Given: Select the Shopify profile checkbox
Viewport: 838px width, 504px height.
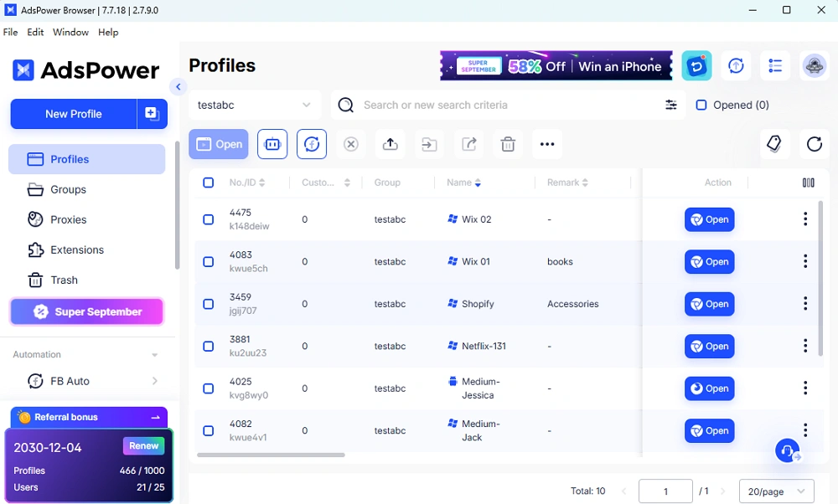Looking at the screenshot, I should pyautogui.click(x=209, y=304).
